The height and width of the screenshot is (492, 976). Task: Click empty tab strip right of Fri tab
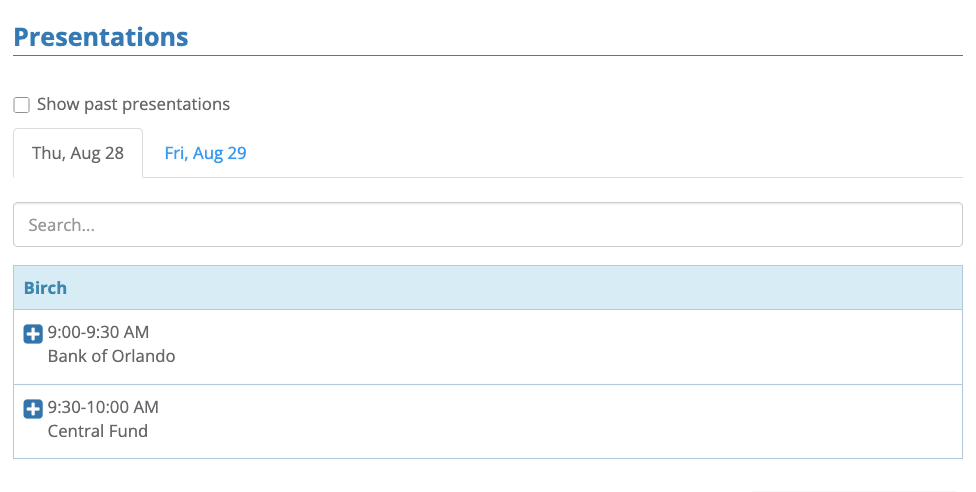600,153
